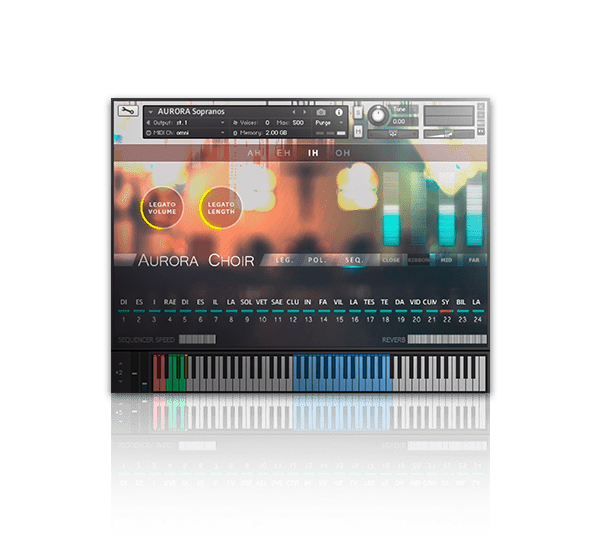Solo the instrument with the S button
The image size is (600, 543).
click(358, 113)
